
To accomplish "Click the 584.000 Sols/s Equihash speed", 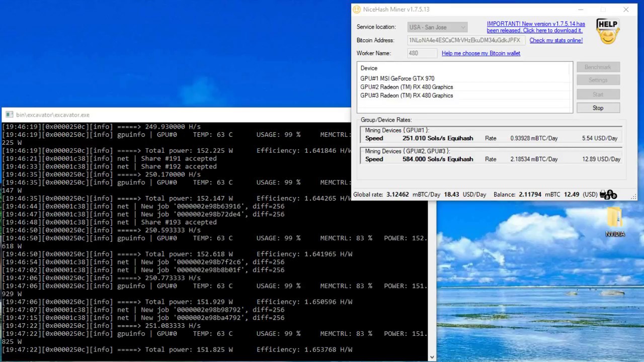I will click(x=438, y=159).
